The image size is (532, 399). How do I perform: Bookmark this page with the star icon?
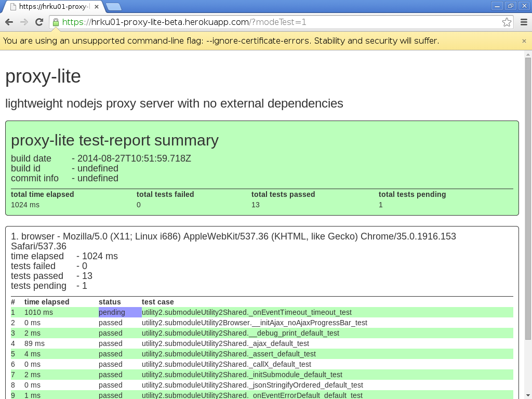click(507, 22)
